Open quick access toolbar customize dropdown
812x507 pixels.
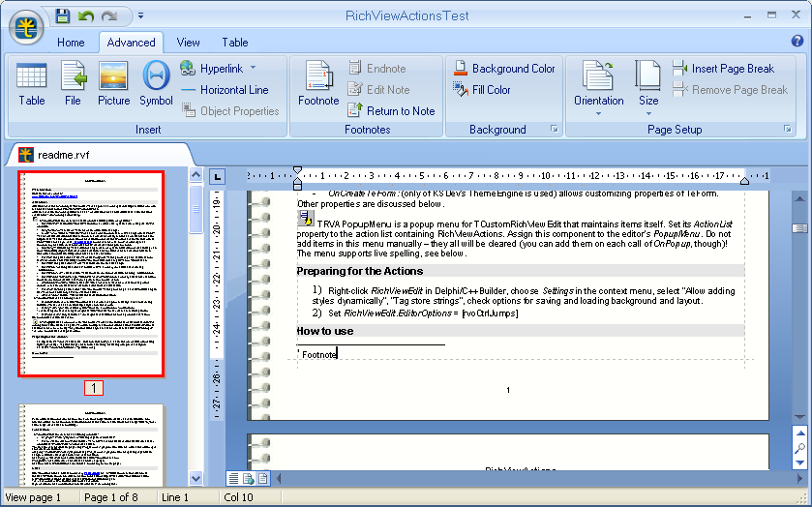(140, 16)
